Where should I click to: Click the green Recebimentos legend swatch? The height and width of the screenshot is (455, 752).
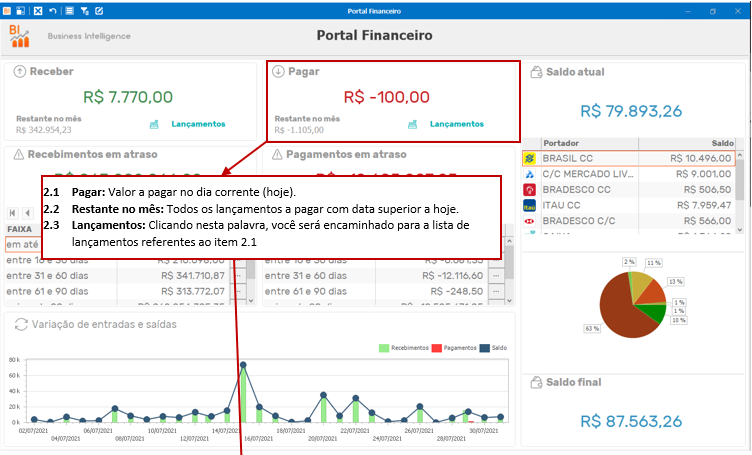coord(384,348)
